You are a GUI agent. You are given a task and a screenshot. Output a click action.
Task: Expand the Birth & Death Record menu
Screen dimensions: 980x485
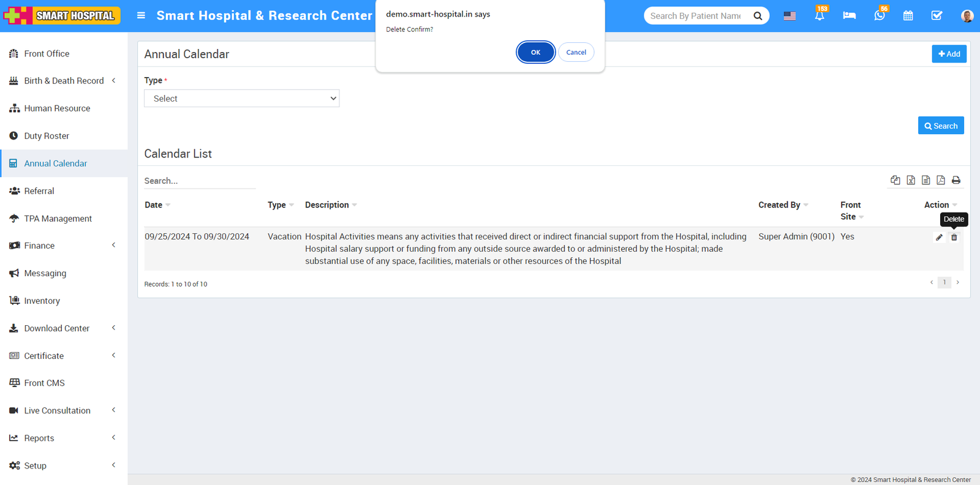pyautogui.click(x=64, y=81)
